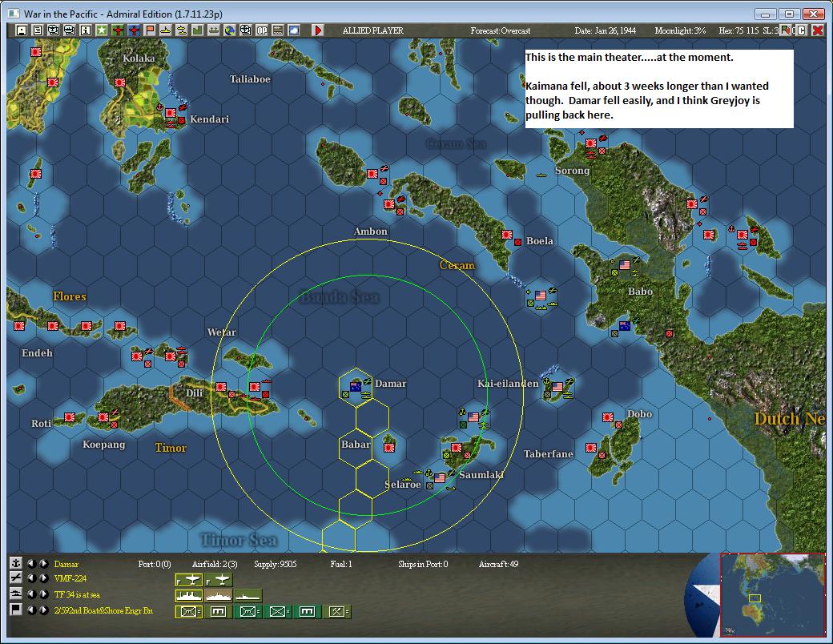
Task: Select first highlighted fighter unit button
Action: [x=188, y=580]
